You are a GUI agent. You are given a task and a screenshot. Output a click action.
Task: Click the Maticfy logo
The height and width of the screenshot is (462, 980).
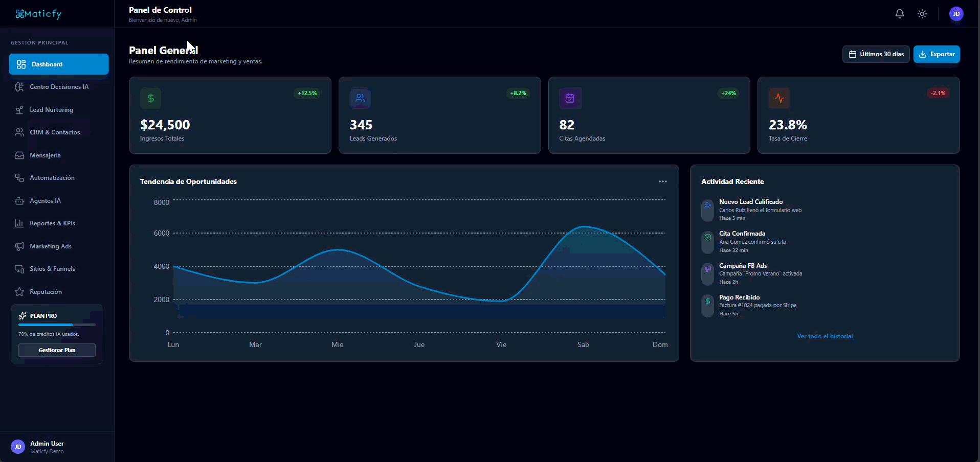[38, 14]
